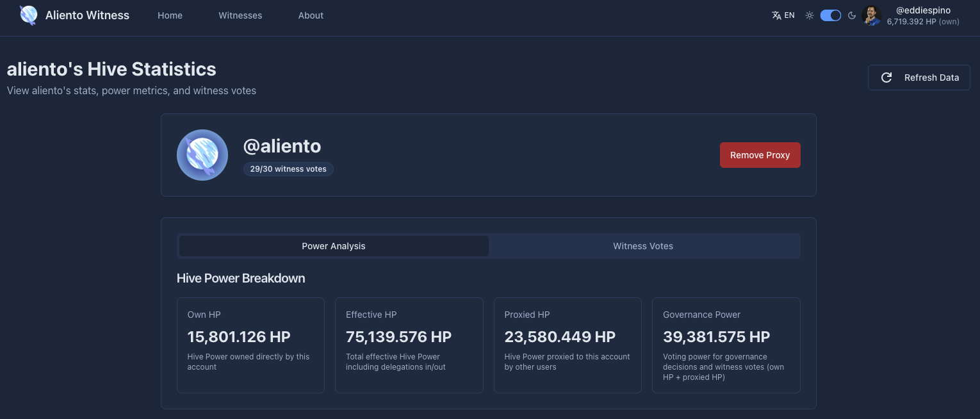Toggle the dark theme switch
Viewport: 980px width, 419px height.
point(831,15)
